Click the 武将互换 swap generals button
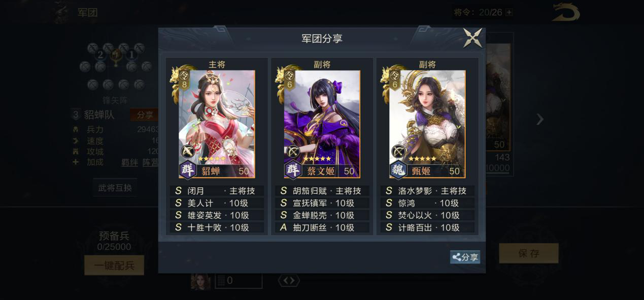The width and height of the screenshot is (644, 300). (x=115, y=188)
